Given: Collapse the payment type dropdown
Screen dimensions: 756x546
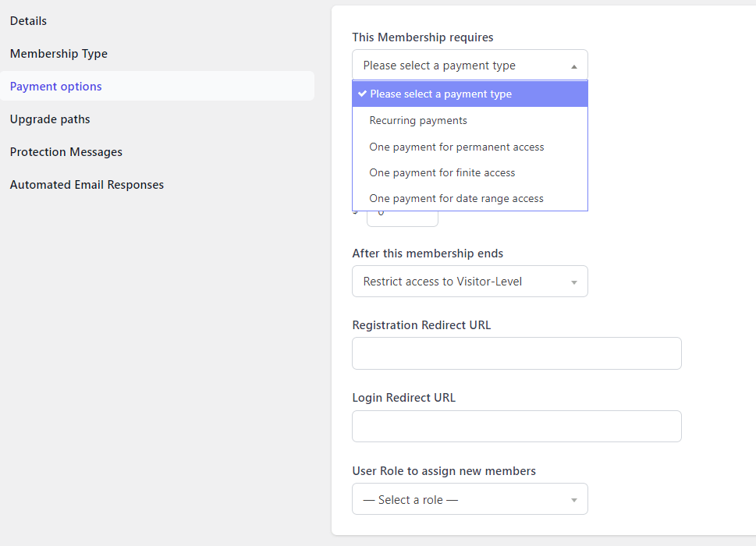Looking at the screenshot, I should point(470,65).
